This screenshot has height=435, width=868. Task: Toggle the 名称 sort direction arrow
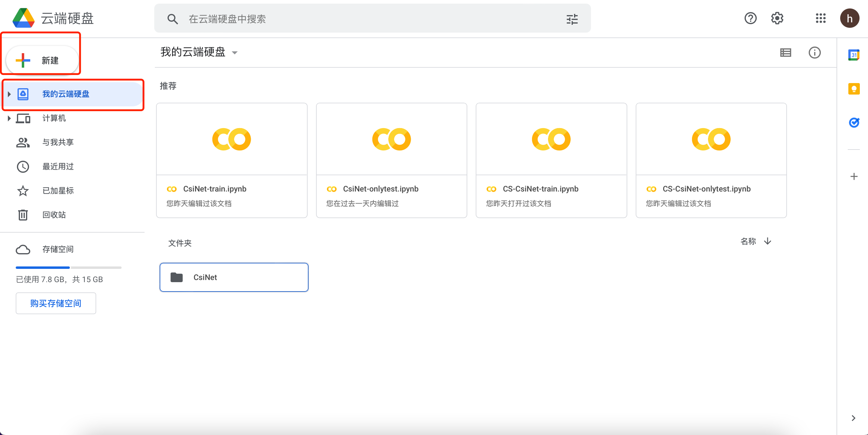pyautogui.click(x=768, y=241)
